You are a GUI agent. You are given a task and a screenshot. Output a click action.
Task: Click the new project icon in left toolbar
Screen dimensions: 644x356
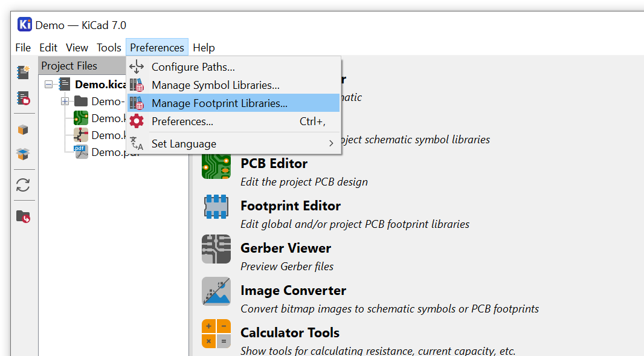coord(23,73)
